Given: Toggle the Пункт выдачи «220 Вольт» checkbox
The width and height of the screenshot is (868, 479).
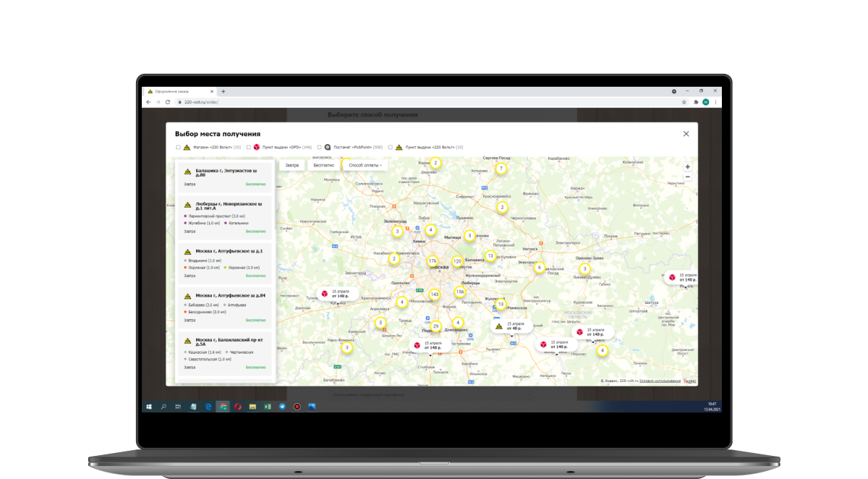Looking at the screenshot, I should coord(390,147).
